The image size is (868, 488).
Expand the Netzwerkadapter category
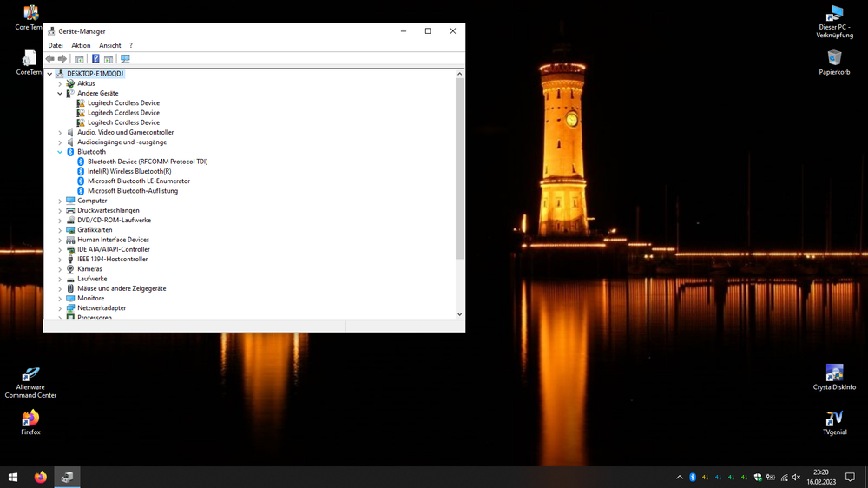[60, 308]
